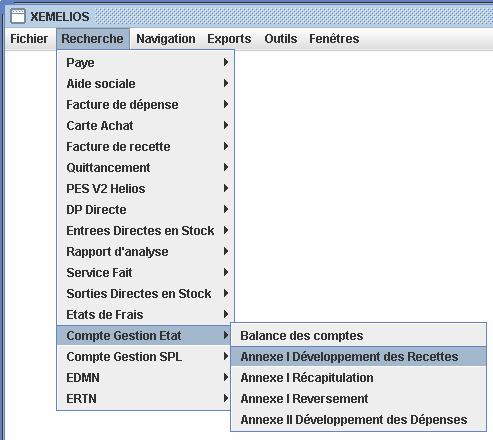
Task: Select the Etats de Frais entry
Action: tap(146, 314)
